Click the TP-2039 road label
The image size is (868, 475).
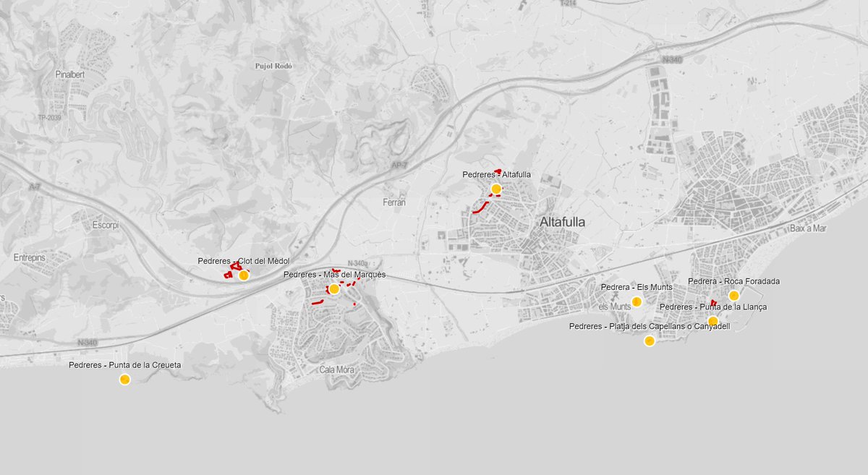click(51, 117)
